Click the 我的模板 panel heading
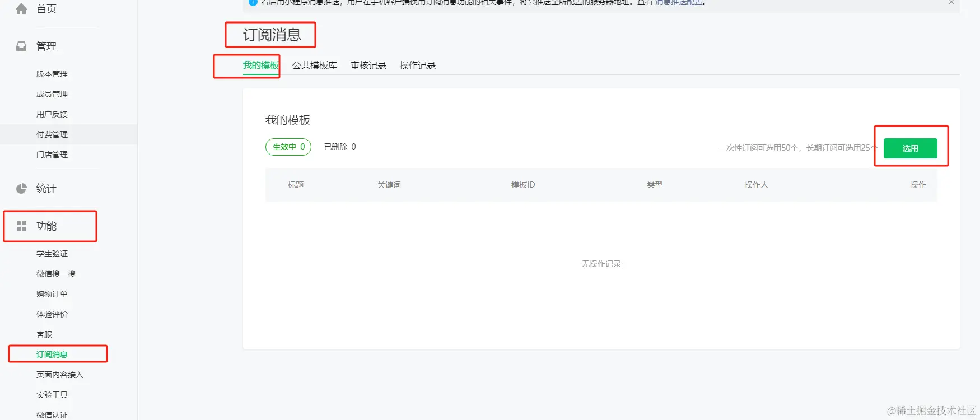Image resolution: width=980 pixels, height=420 pixels. click(288, 120)
